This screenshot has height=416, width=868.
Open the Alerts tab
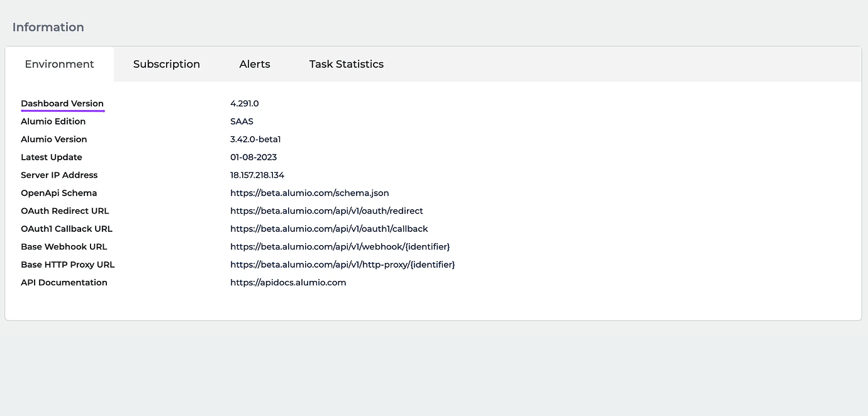pos(255,64)
